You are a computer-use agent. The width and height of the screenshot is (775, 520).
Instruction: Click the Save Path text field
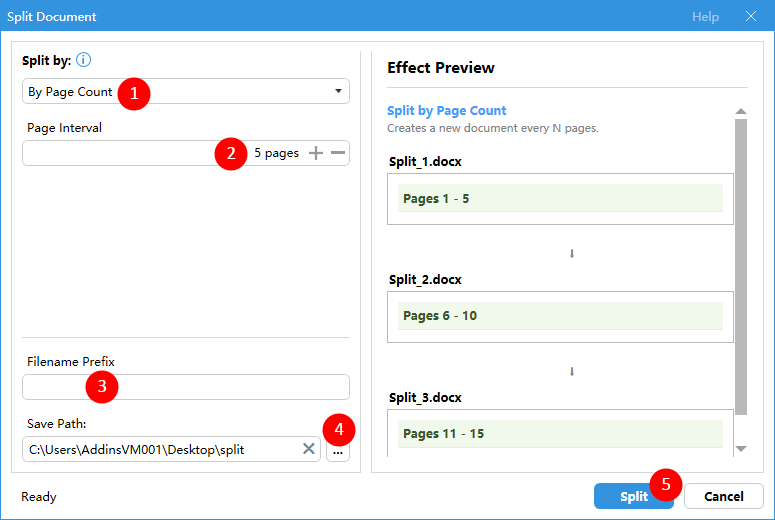(171, 449)
